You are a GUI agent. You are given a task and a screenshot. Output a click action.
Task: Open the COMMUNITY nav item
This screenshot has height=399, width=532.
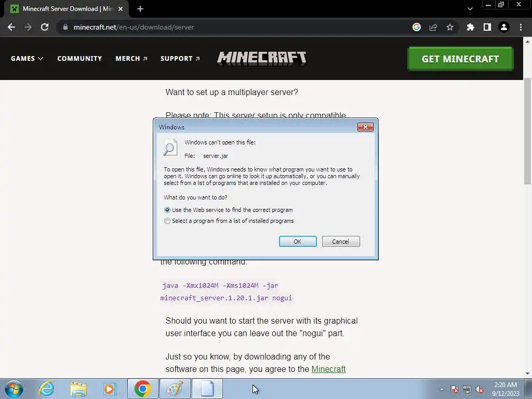pos(79,58)
